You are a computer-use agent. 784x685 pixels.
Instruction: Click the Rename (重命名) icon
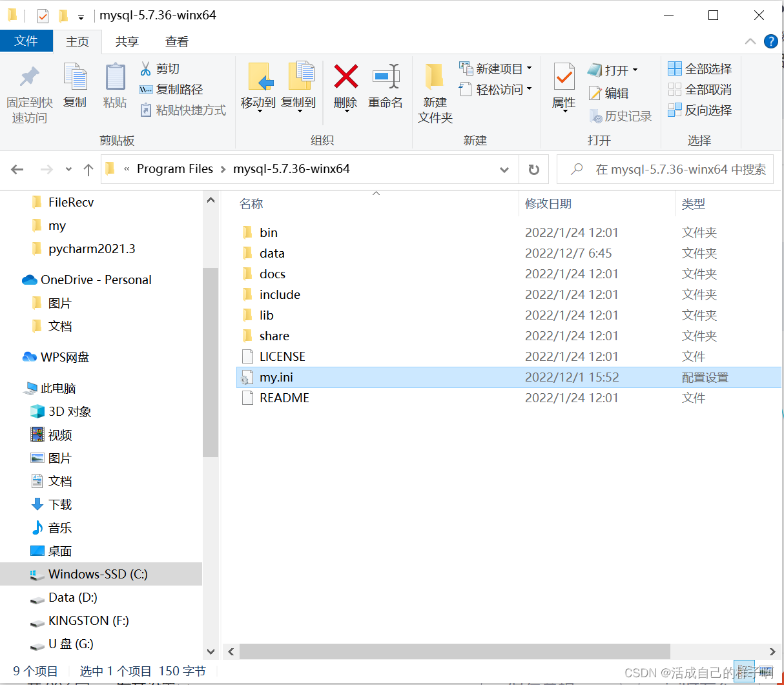point(386,77)
